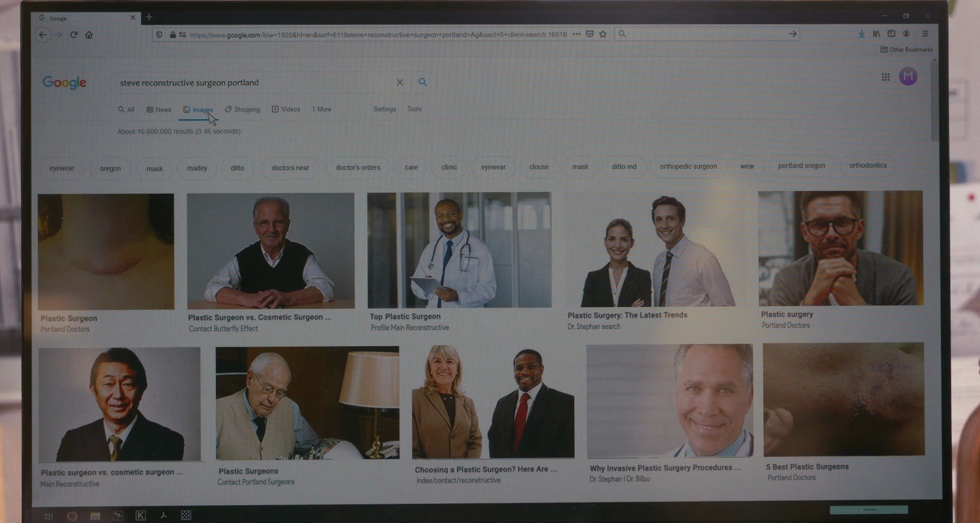Viewport: 980px width, 523px height.
Task: Apply the doctor's orders filter chip
Action: 358,167
